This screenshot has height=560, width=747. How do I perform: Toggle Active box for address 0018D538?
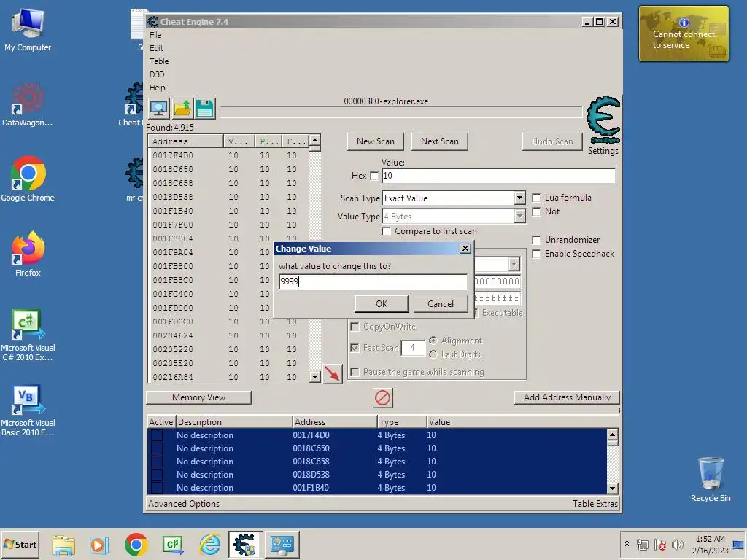pyautogui.click(x=157, y=474)
